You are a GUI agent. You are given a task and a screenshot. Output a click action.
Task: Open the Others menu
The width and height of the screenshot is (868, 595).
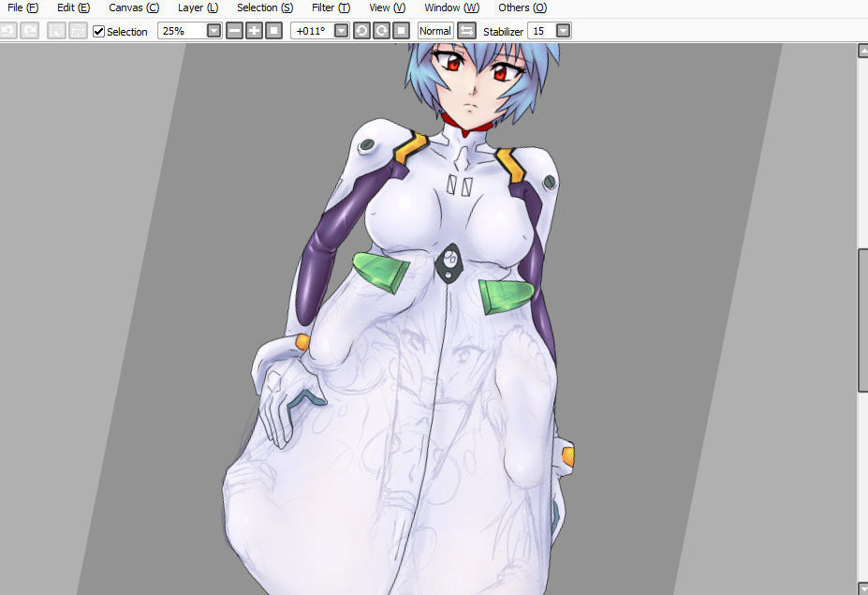point(522,7)
